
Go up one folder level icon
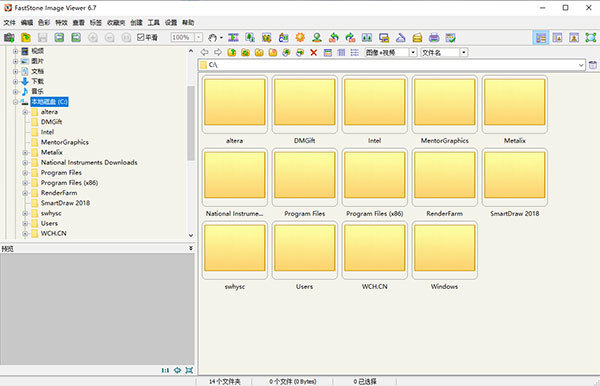point(232,52)
